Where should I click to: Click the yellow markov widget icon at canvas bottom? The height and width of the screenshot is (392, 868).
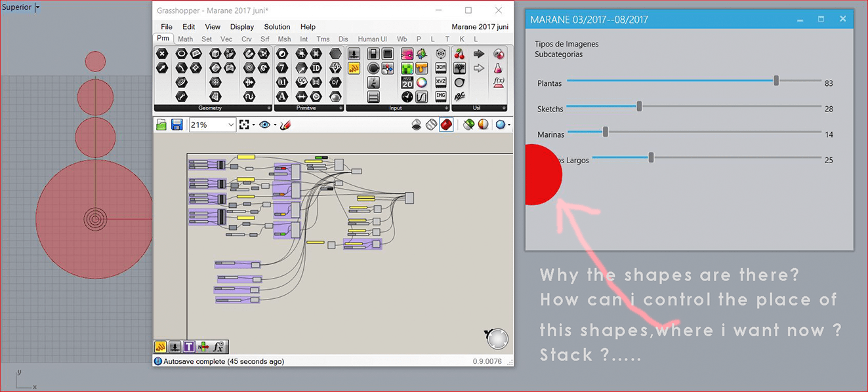tap(160, 347)
